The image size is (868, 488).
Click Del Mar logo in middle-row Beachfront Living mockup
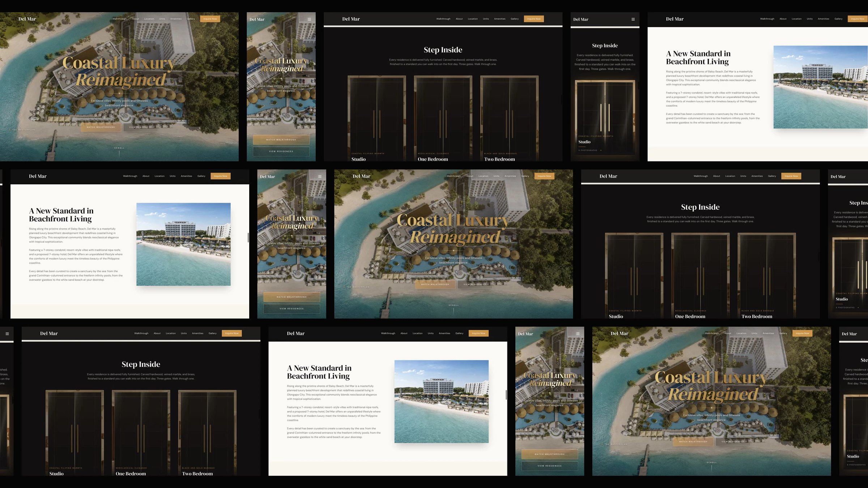pos(38,176)
